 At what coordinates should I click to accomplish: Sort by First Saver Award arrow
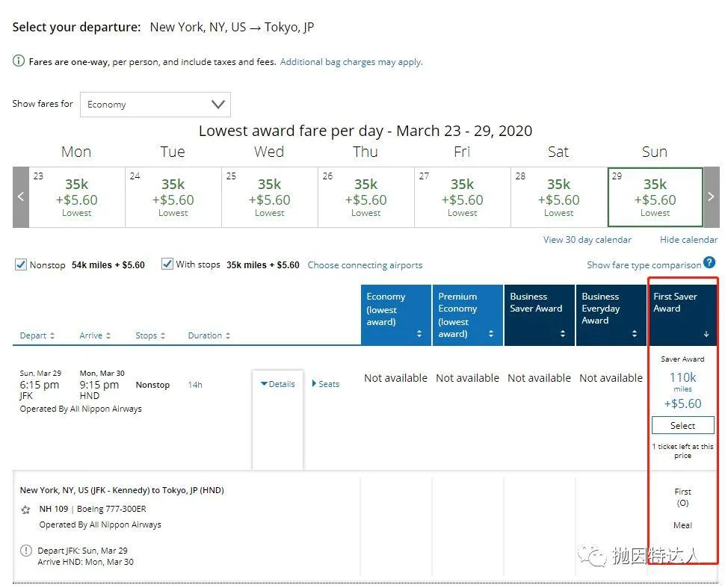tap(706, 334)
